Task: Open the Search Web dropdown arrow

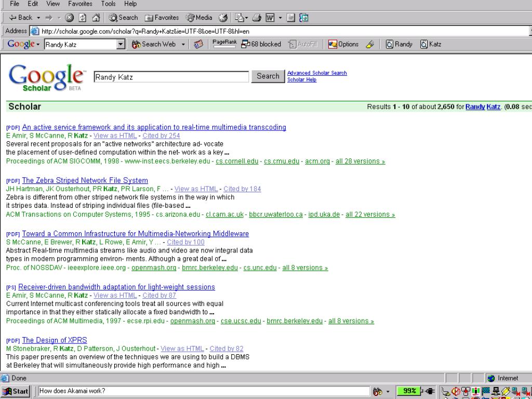Action: pos(183,45)
